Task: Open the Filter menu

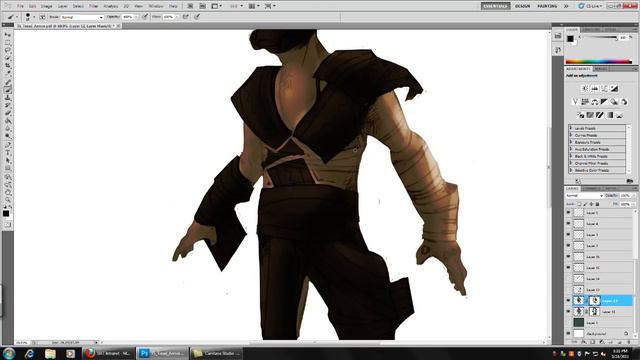Action: [93, 6]
